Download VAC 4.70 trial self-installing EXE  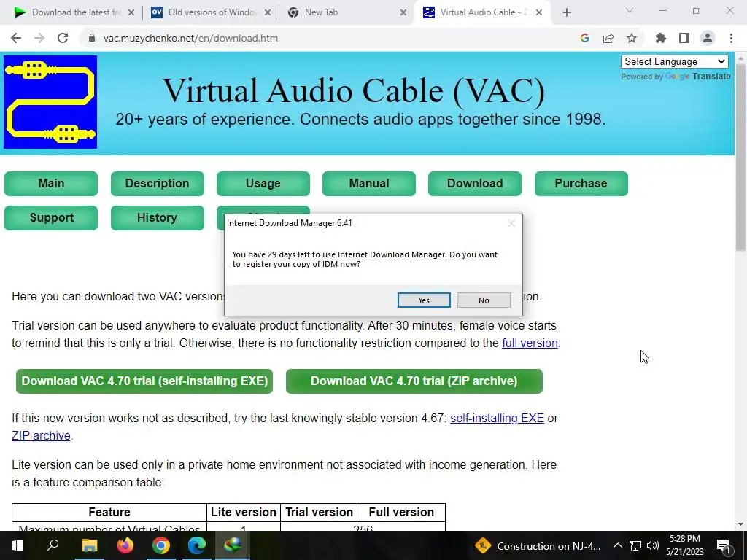coord(144,381)
